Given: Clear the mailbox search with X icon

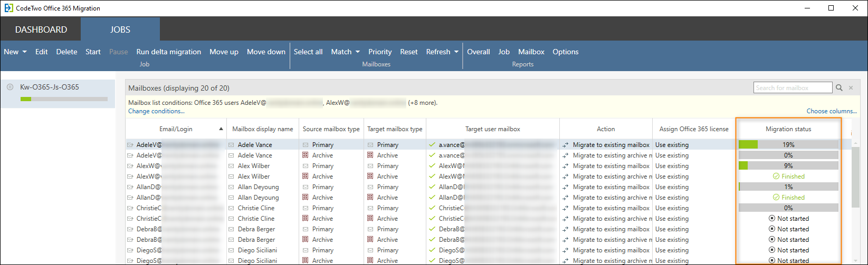Looking at the screenshot, I should click(851, 88).
